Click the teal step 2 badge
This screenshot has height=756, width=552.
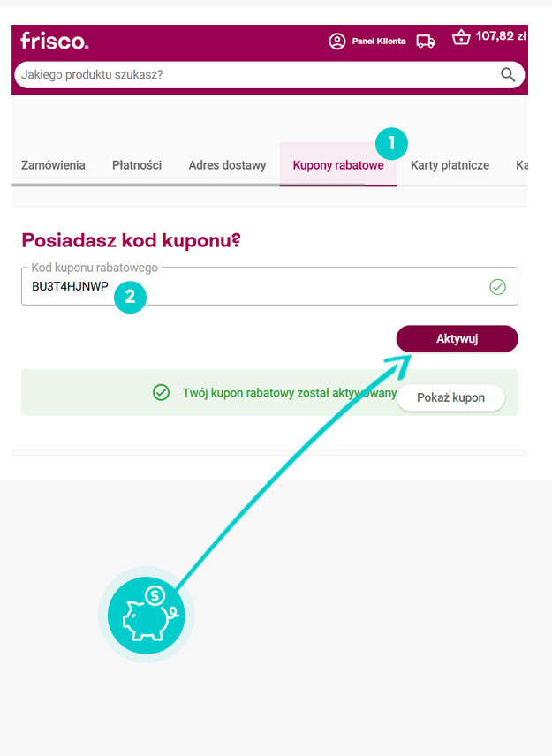[130, 297]
